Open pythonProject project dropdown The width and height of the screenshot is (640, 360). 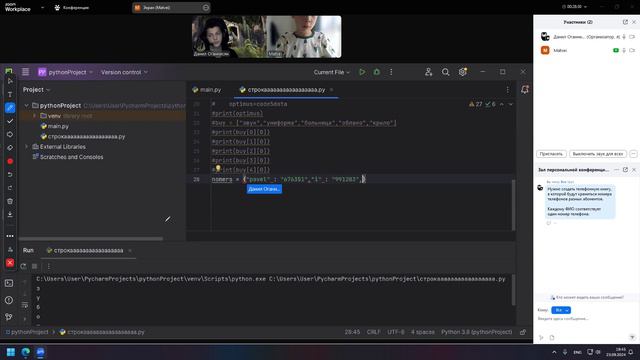point(66,72)
